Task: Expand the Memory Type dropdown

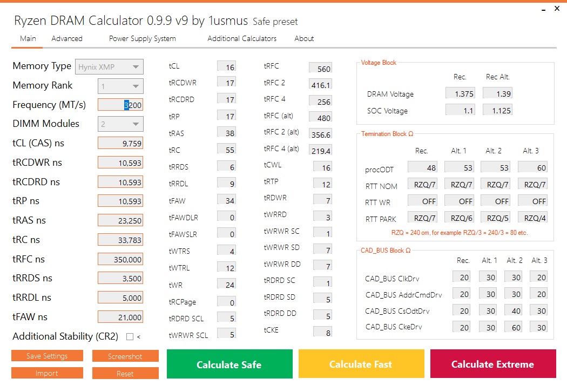Action: point(109,67)
